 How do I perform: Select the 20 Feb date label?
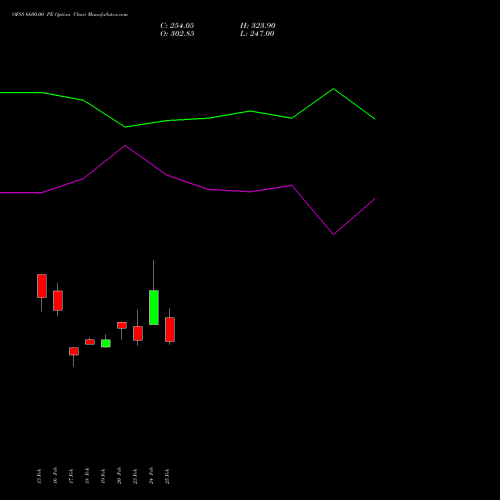point(119,476)
